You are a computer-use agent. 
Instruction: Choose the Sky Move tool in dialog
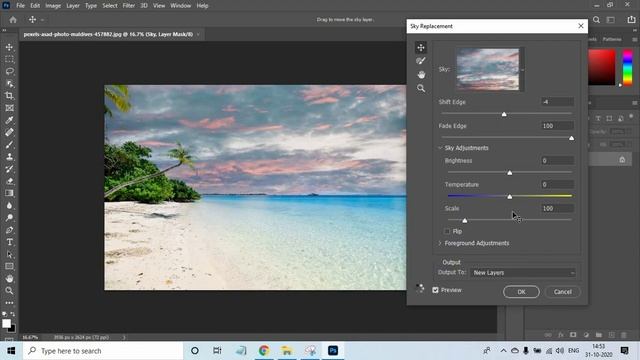pyautogui.click(x=421, y=47)
